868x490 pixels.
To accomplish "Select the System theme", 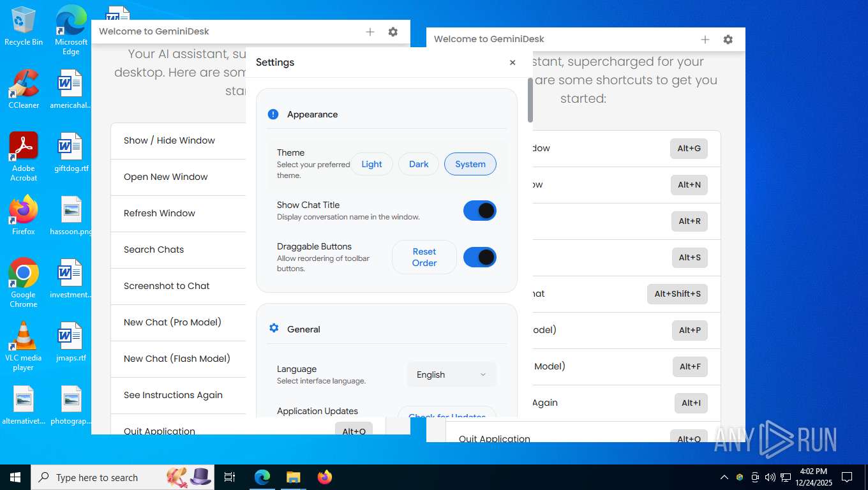I will pyautogui.click(x=470, y=164).
